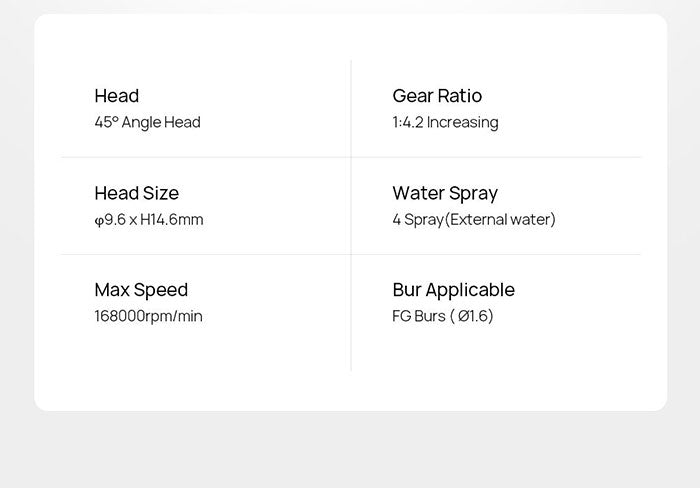Click the gray background outside the card

click(x=350, y=450)
